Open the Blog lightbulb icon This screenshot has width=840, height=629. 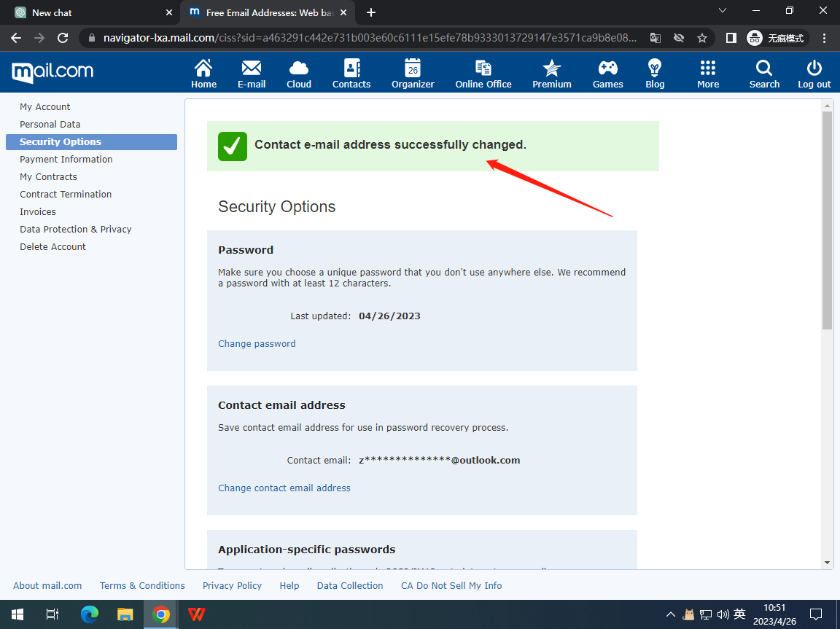tap(655, 69)
